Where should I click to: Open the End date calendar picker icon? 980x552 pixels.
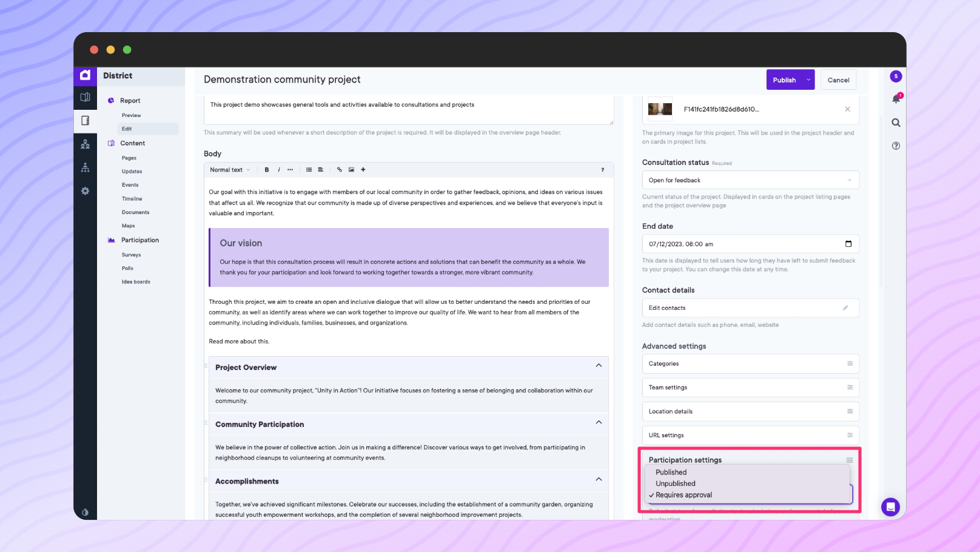[848, 244]
